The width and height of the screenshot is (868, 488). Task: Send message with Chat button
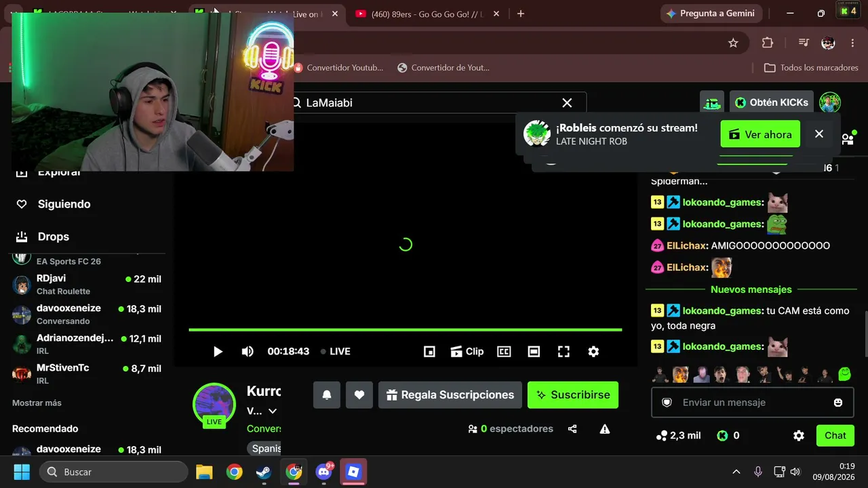pyautogui.click(x=835, y=436)
